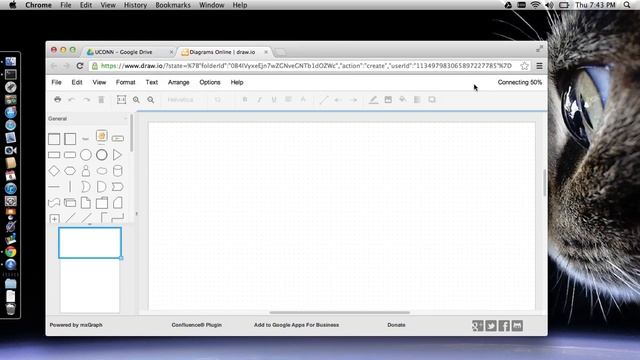The image size is (640, 360).
Task: Select the double-outline ellipse shape
Action: pos(102,155)
